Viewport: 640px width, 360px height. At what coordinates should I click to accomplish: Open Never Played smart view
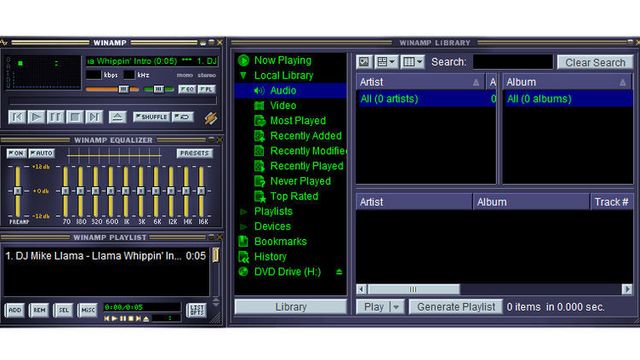pos(300,181)
